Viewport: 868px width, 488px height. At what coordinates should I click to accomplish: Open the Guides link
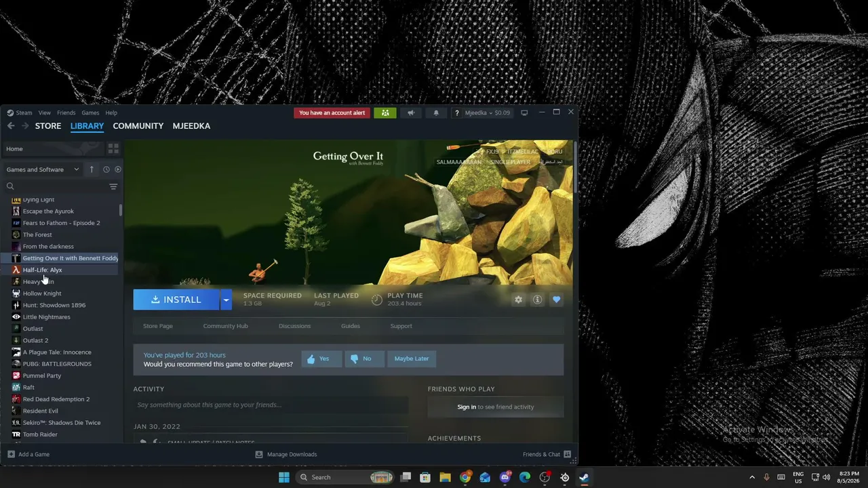351,326
